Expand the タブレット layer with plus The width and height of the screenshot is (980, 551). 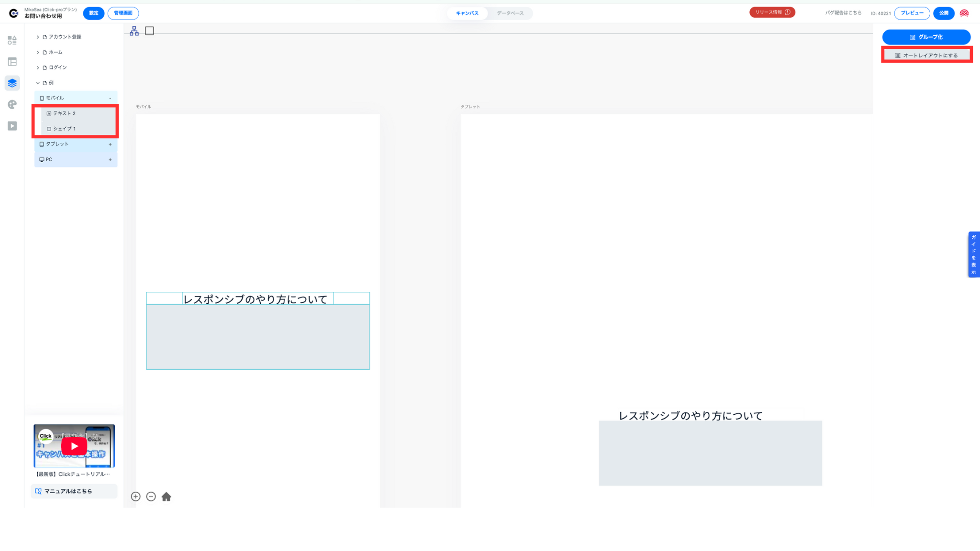[110, 144]
